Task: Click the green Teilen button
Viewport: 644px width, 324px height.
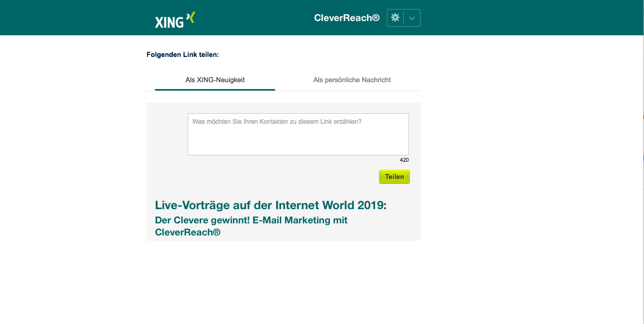Action: (394, 177)
